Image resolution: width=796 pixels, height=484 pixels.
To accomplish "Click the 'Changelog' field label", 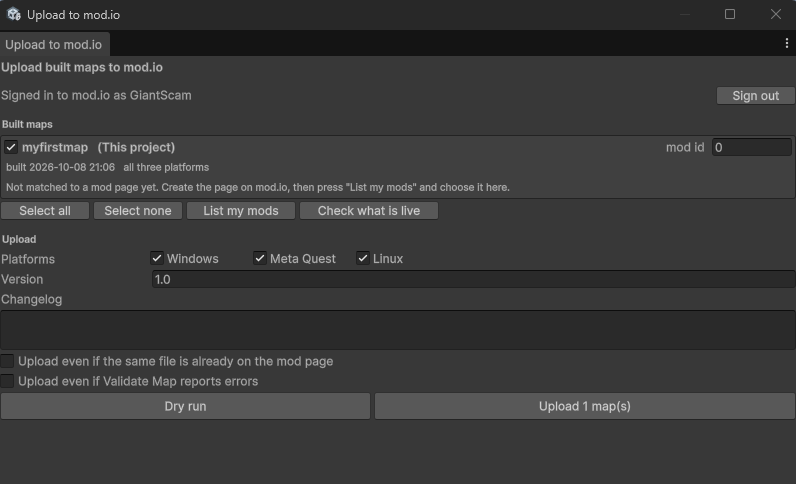I will (31, 300).
